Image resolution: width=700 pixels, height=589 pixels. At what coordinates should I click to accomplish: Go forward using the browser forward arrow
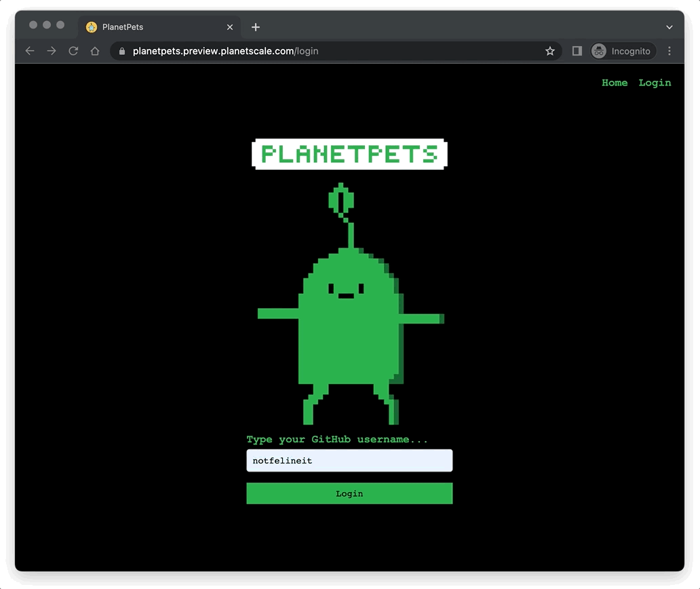(x=52, y=51)
